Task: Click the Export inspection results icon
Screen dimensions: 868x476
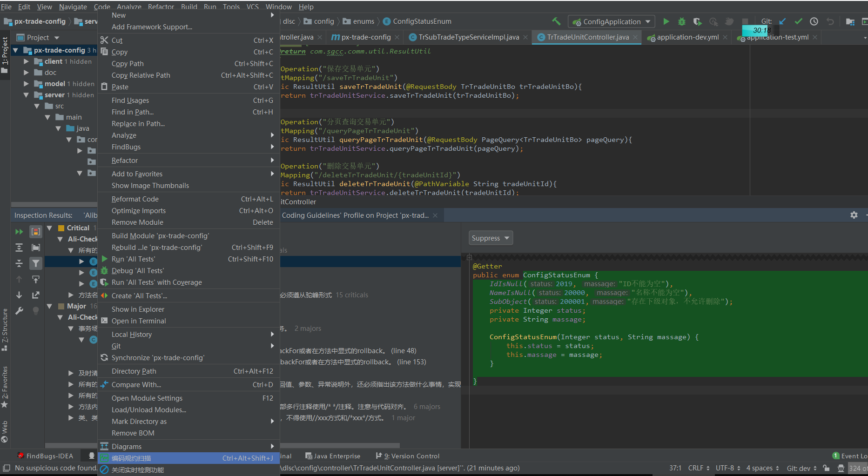Action: pos(36,295)
